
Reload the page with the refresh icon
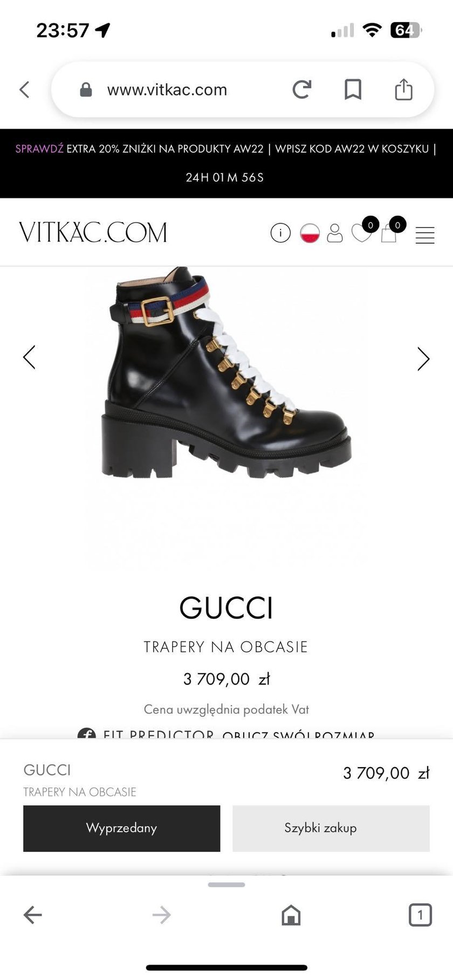(302, 89)
